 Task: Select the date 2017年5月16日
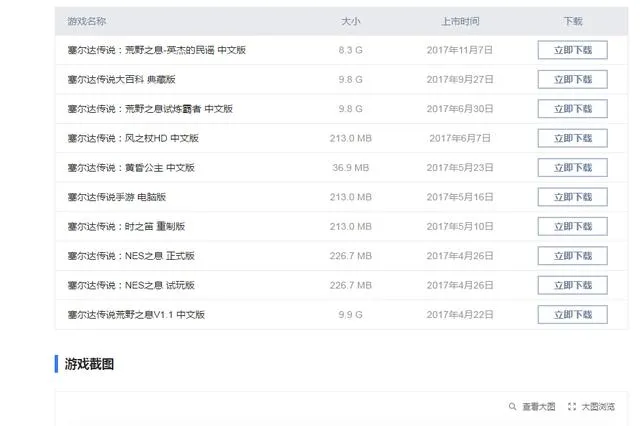[x=460, y=197]
